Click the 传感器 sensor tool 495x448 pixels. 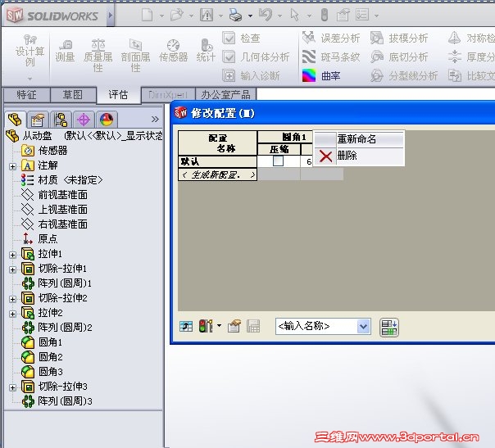coord(173,51)
